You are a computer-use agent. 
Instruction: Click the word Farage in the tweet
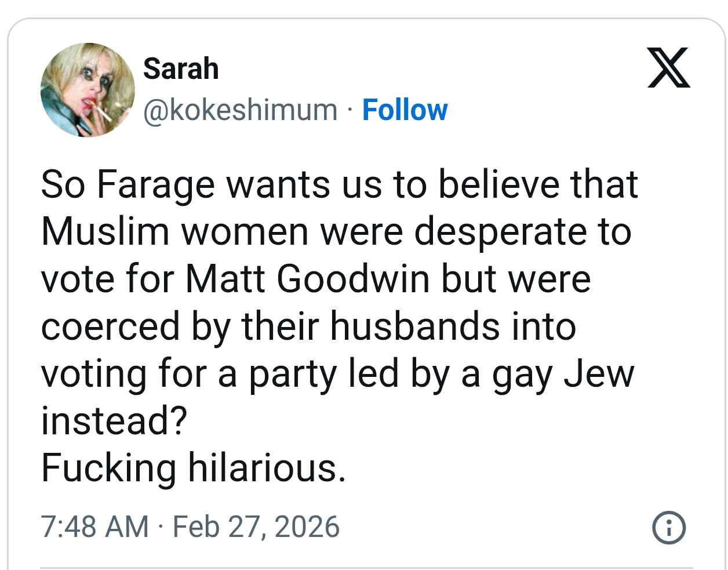tap(155, 185)
